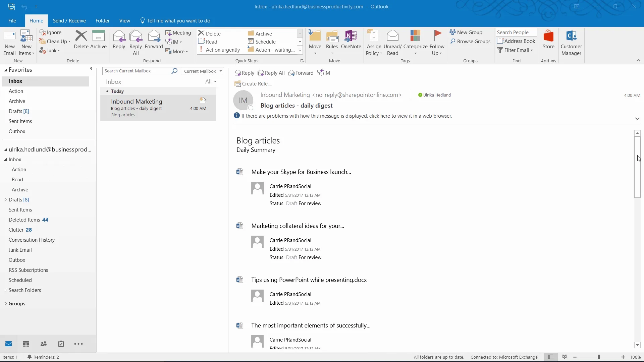This screenshot has height=362, width=644.
Task: Create a New Group
Action: tap(466, 33)
